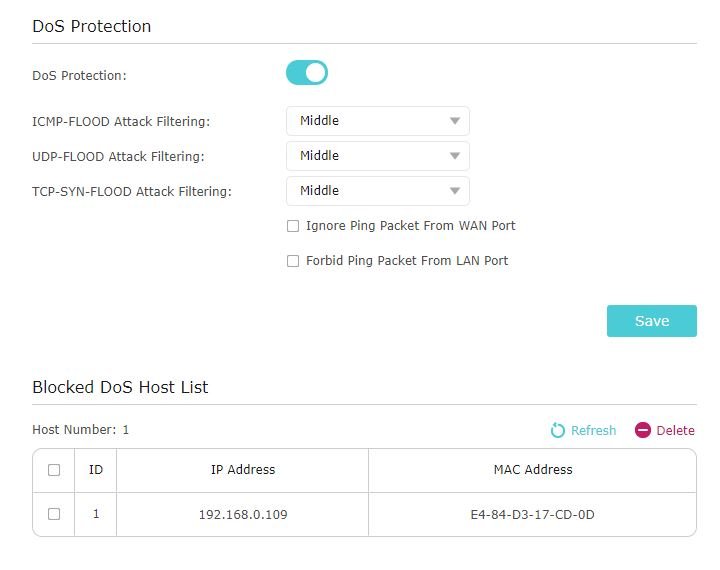Screen dimensions: 720x570
Task: Save the DoS Protection settings
Action: (x=652, y=321)
